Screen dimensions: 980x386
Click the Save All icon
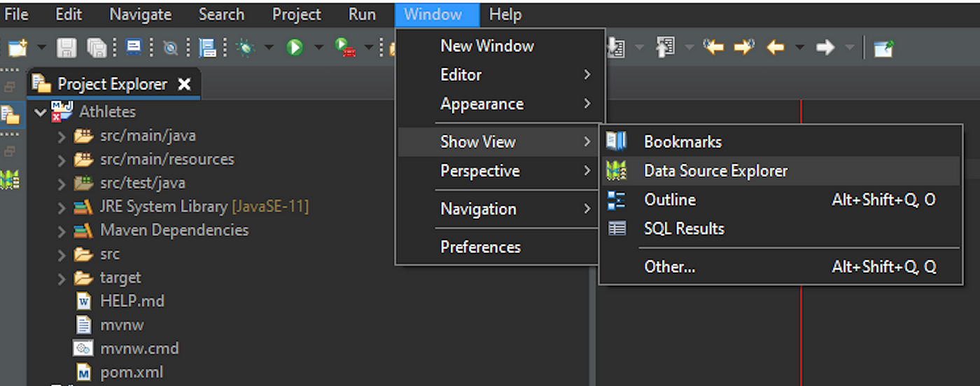point(97,48)
